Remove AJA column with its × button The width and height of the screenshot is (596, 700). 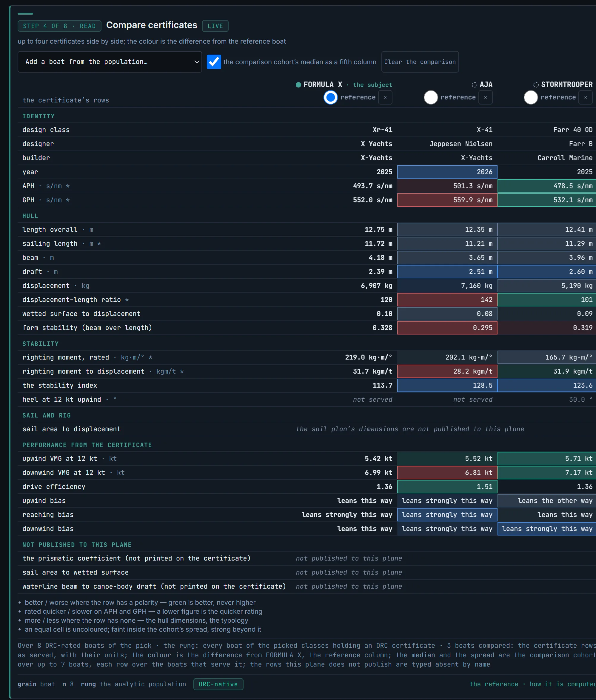[485, 97]
